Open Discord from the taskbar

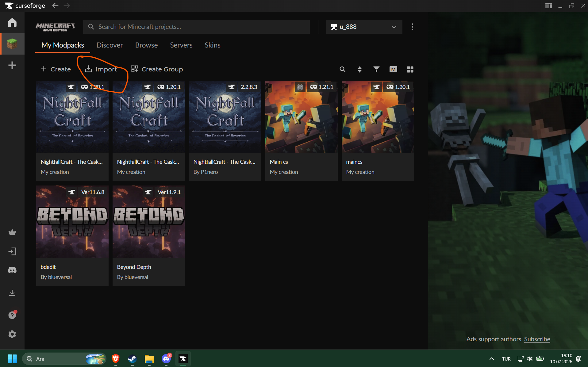(166, 358)
